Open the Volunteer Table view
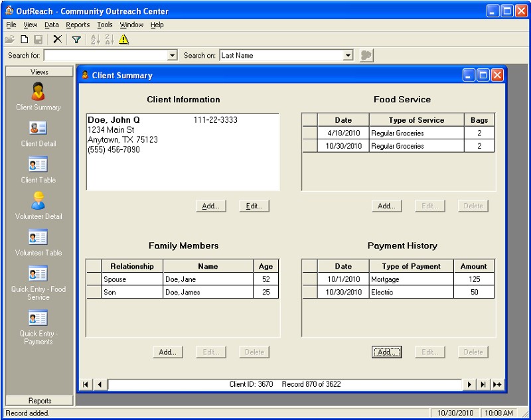The width and height of the screenshot is (531, 420). click(38, 238)
